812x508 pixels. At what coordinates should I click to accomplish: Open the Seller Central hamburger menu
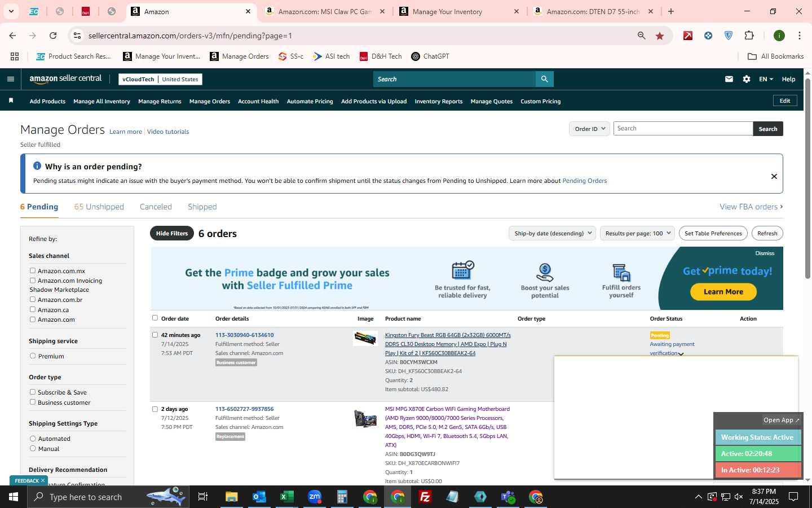10,79
